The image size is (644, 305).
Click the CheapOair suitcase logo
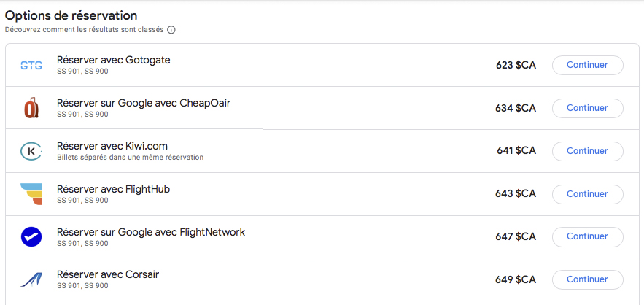31,108
